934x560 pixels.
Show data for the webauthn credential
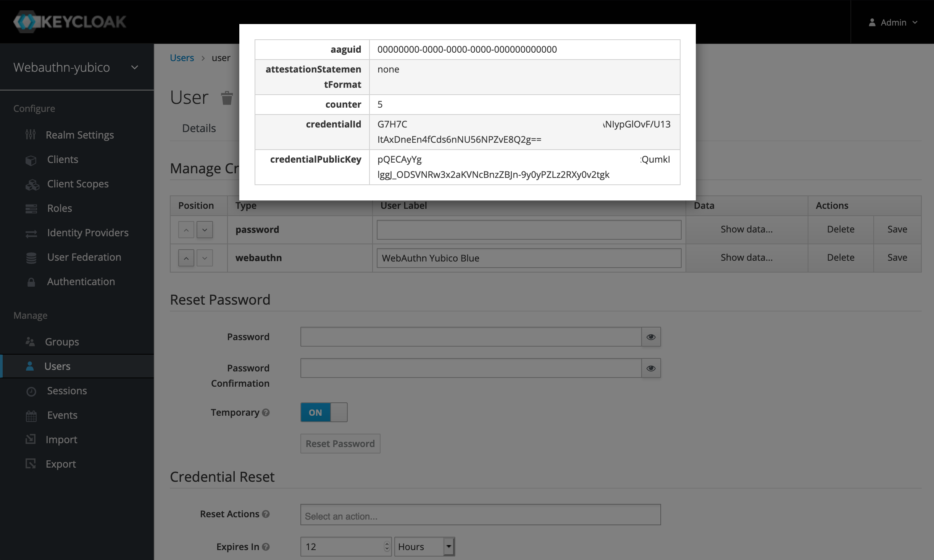(x=746, y=258)
